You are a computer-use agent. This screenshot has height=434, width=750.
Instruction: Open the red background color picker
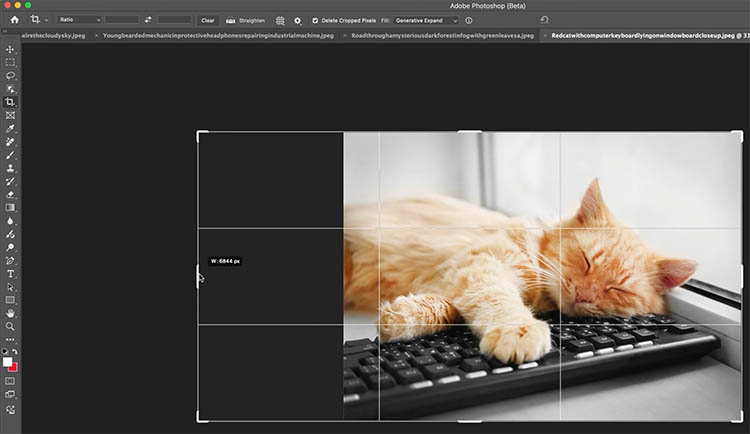click(x=13, y=367)
